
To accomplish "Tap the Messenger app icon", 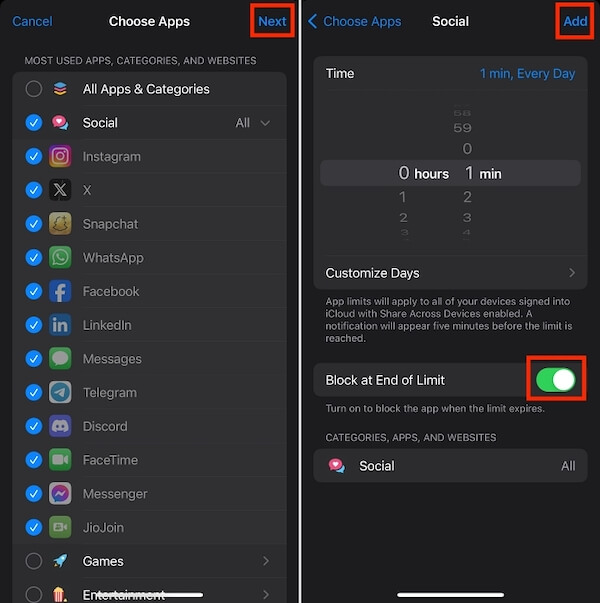I will tap(60, 493).
